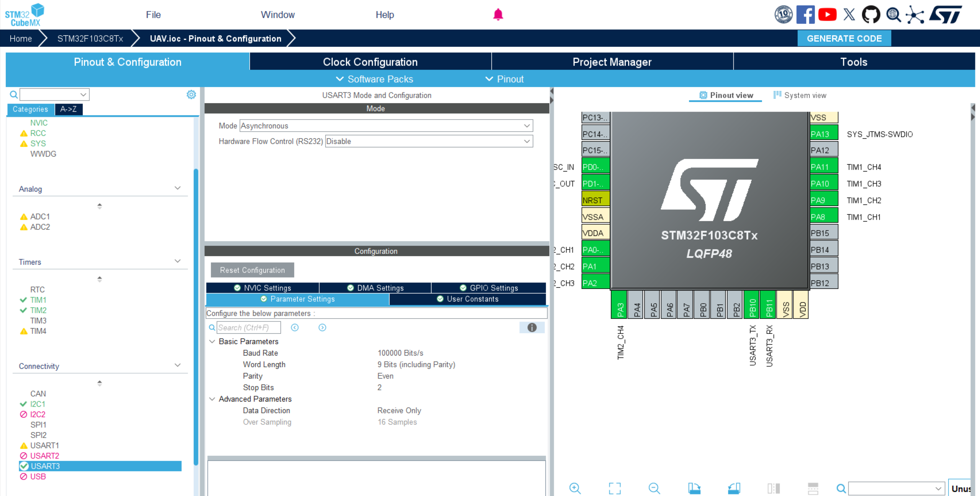Viewport: 980px width, 496px height.
Task: Open the YouTube icon link
Action: [827, 15]
